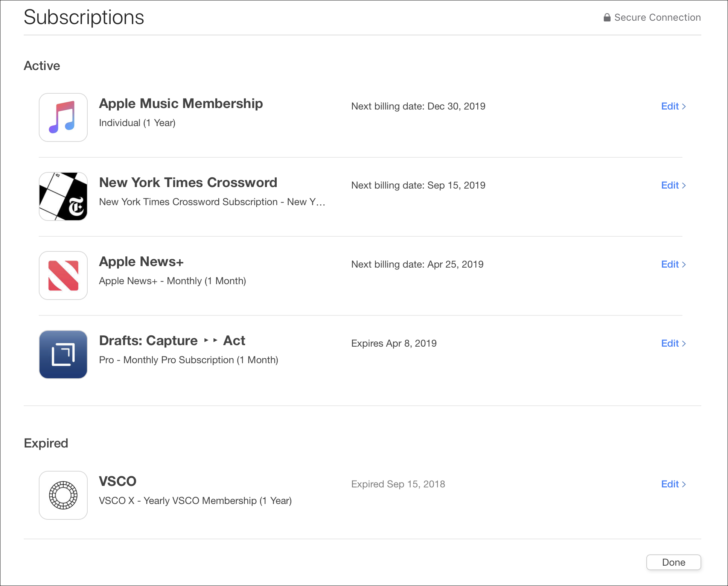Select the VSCO app icon
This screenshot has height=586, width=728.
pos(63,495)
